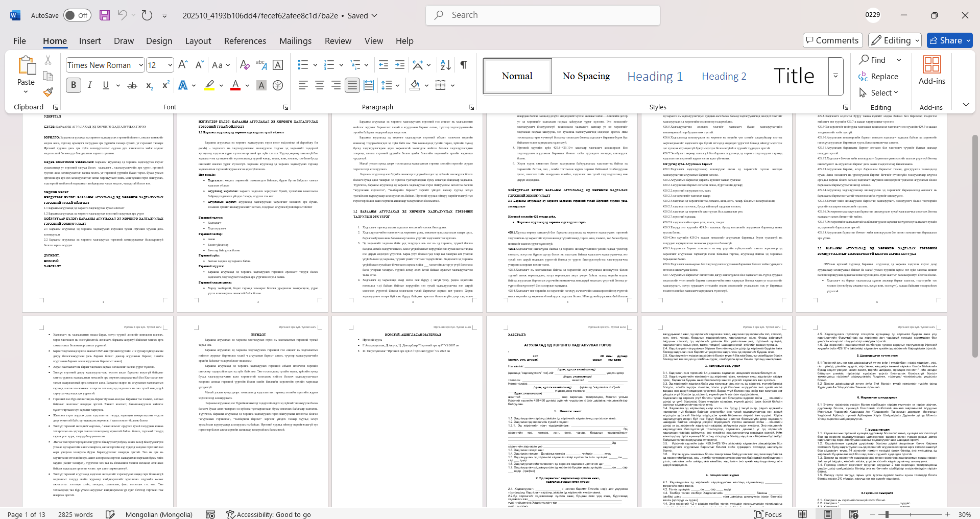Click the Comments button
The width and height of the screenshot is (980, 519).
tap(832, 40)
